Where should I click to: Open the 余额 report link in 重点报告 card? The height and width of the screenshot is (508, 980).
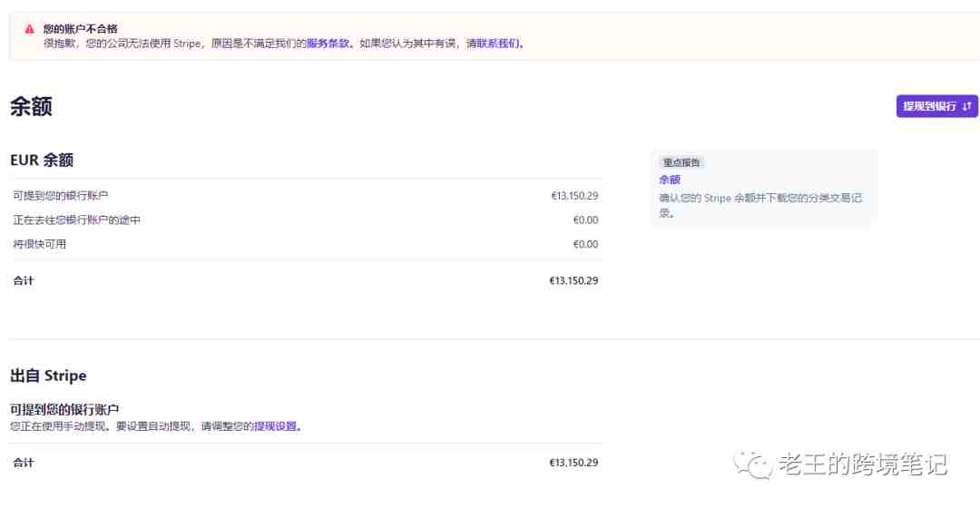(x=670, y=180)
